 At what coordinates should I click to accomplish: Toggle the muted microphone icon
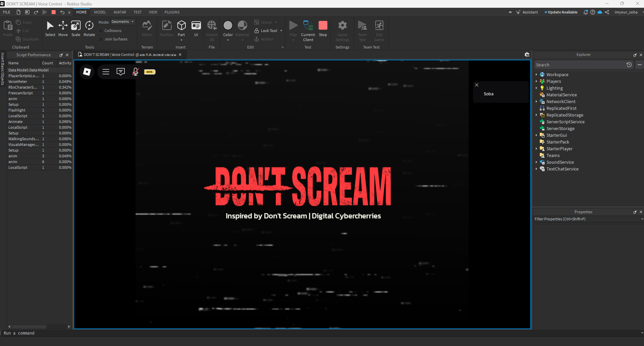[136, 72]
